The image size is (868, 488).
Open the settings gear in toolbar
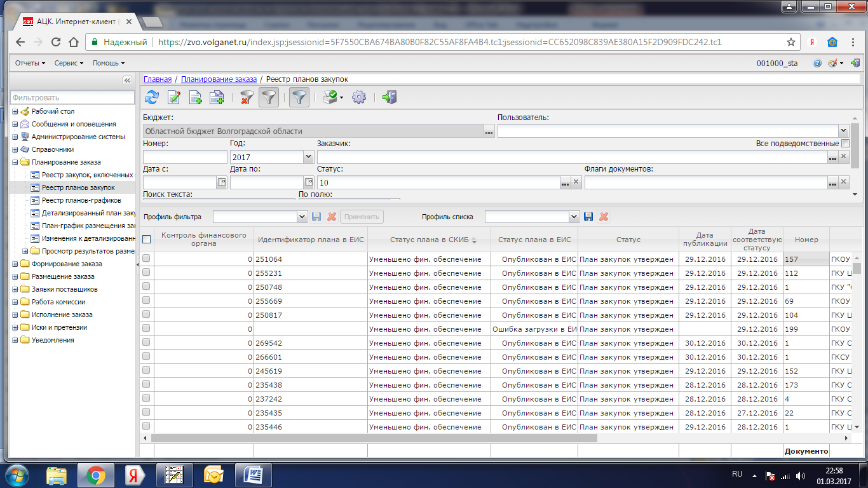pyautogui.click(x=359, y=97)
